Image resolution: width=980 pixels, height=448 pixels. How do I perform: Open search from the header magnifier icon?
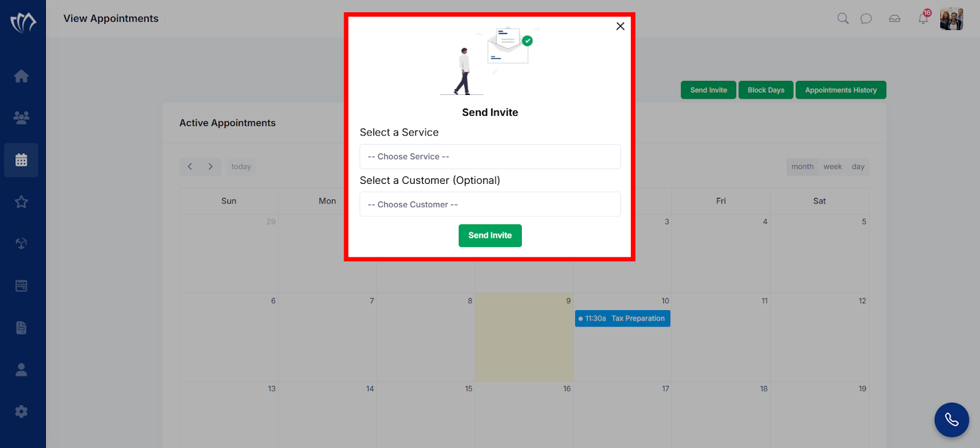(x=843, y=18)
